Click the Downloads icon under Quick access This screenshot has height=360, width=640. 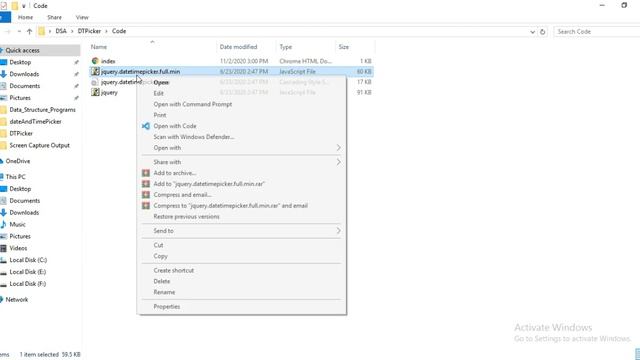[x=4, y=74]
